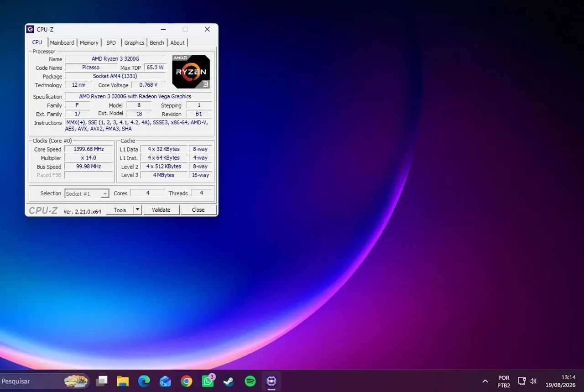Click the Core Speed value 1399.68 MHz
Image resolution: width=584 pixels, height=392 pixels.
89,149
